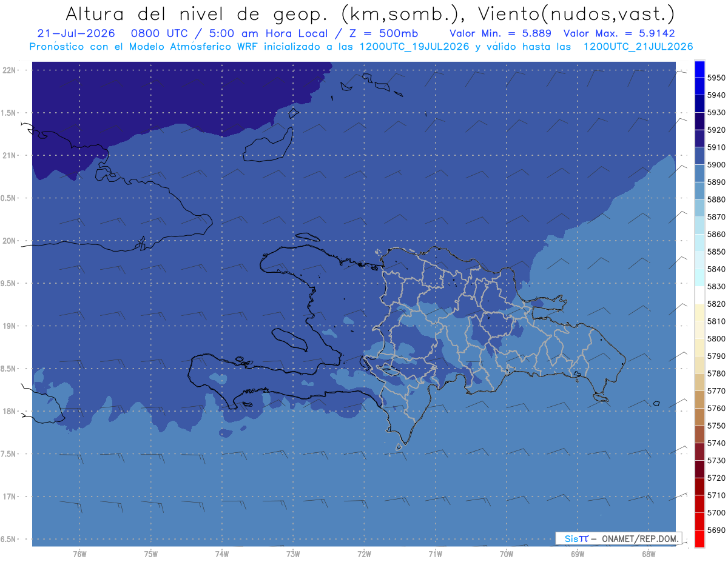This screenshot has height=562, width=728.
Task: Click the white swatch between 5820 and 5830
Action: click(699, 295)
